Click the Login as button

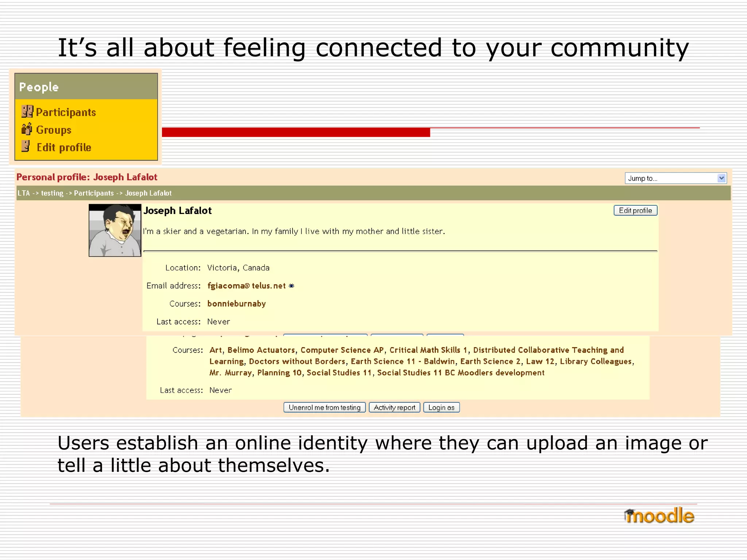click(441, 407)
